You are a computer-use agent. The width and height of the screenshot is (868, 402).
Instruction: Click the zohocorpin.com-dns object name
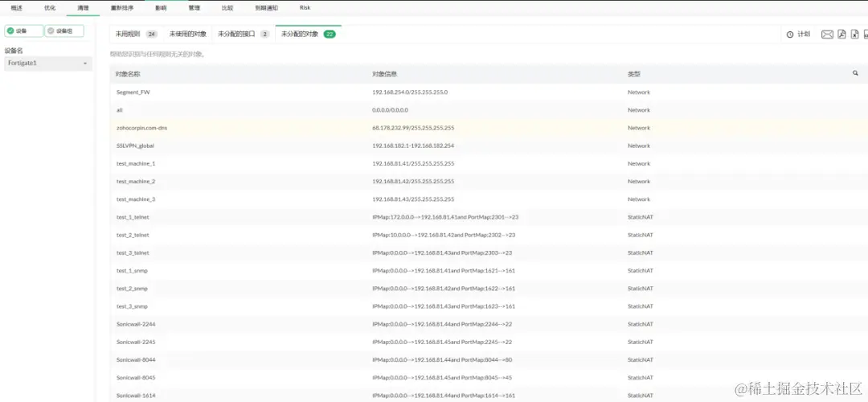(x=141, y=128)
